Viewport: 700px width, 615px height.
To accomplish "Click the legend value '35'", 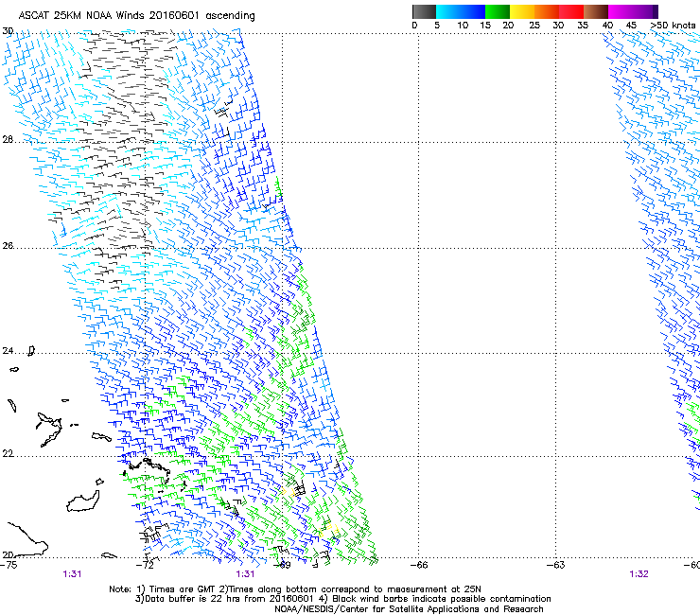I will (583, 26).
